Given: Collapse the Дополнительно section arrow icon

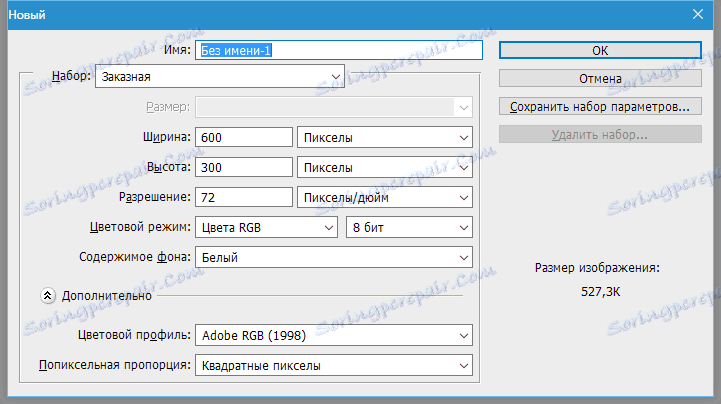Looking at the screenshot, I should [48, 296].
